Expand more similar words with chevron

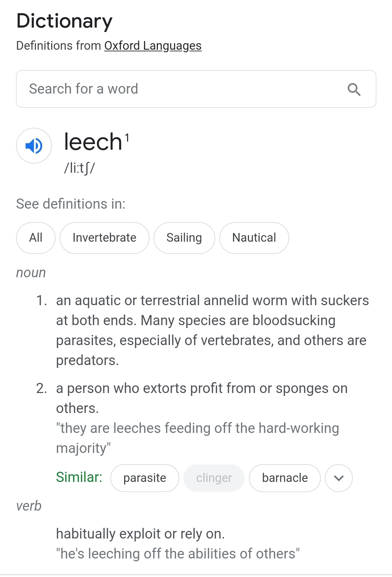point(339,478)
